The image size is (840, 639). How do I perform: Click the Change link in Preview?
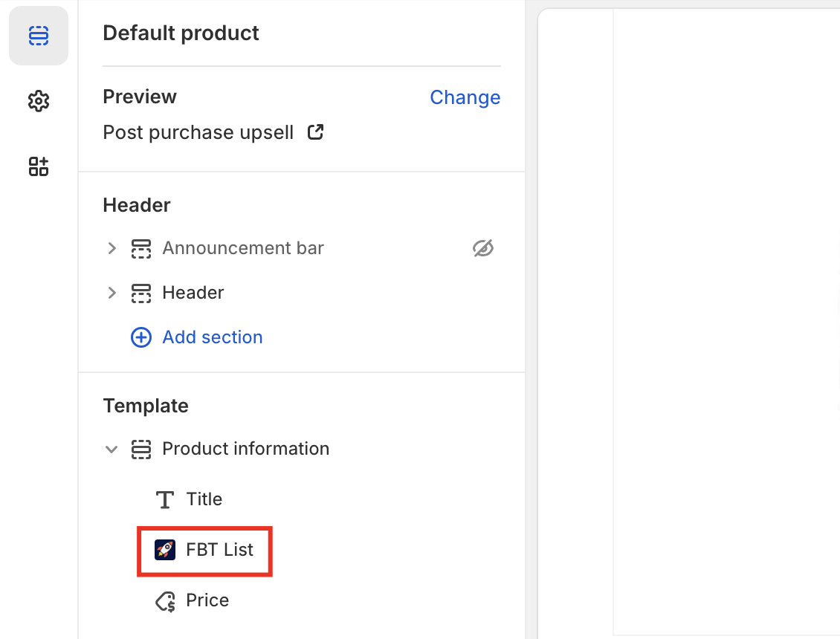465,97
